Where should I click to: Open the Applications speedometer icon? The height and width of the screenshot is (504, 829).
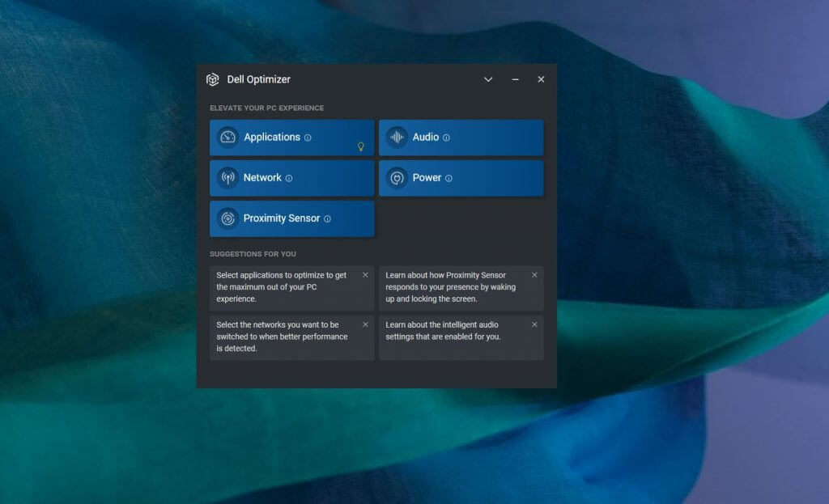tap(227, 138)
